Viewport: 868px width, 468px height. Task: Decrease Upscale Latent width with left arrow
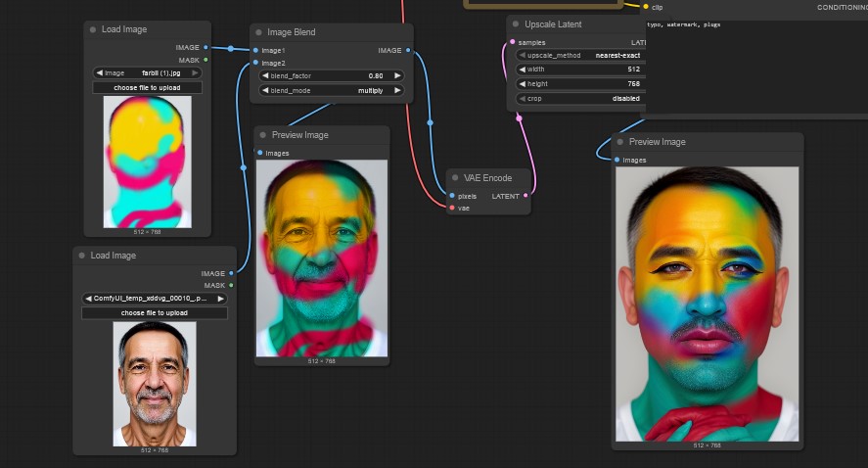coord(522,70)
